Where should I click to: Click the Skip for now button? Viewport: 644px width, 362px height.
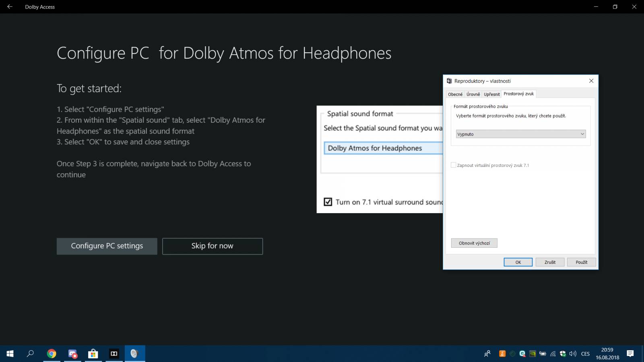213,246
